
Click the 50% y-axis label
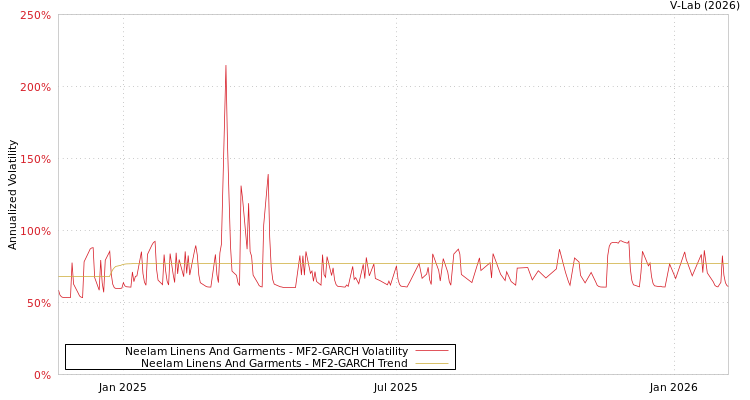click(x=39, y=303)
